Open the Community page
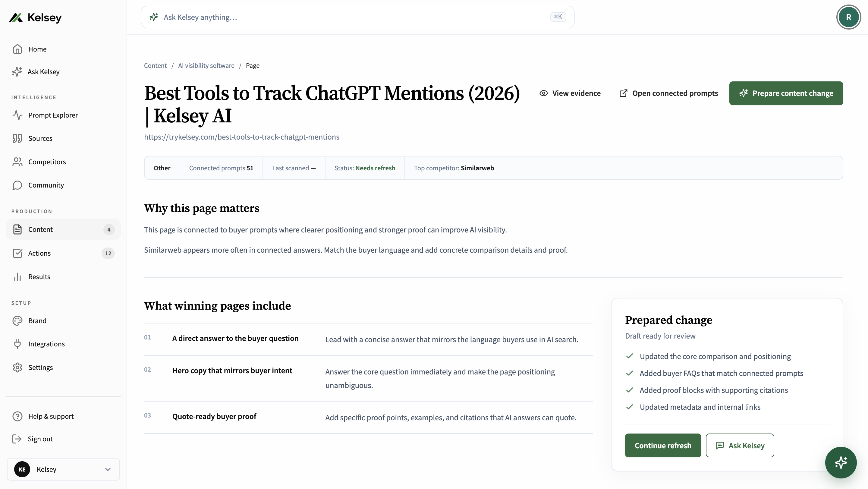The image size is (868, 489). pyautogui.click(x=63, y=185)
